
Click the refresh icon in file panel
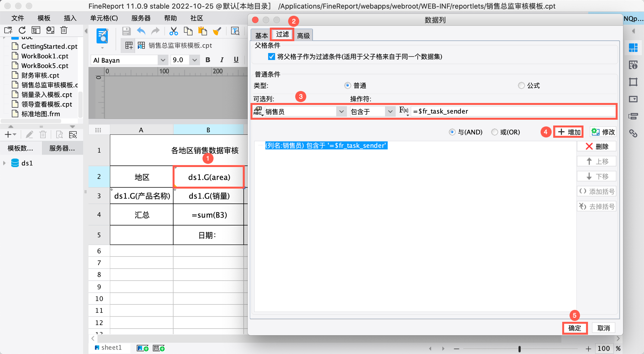(x=22, y=30)
